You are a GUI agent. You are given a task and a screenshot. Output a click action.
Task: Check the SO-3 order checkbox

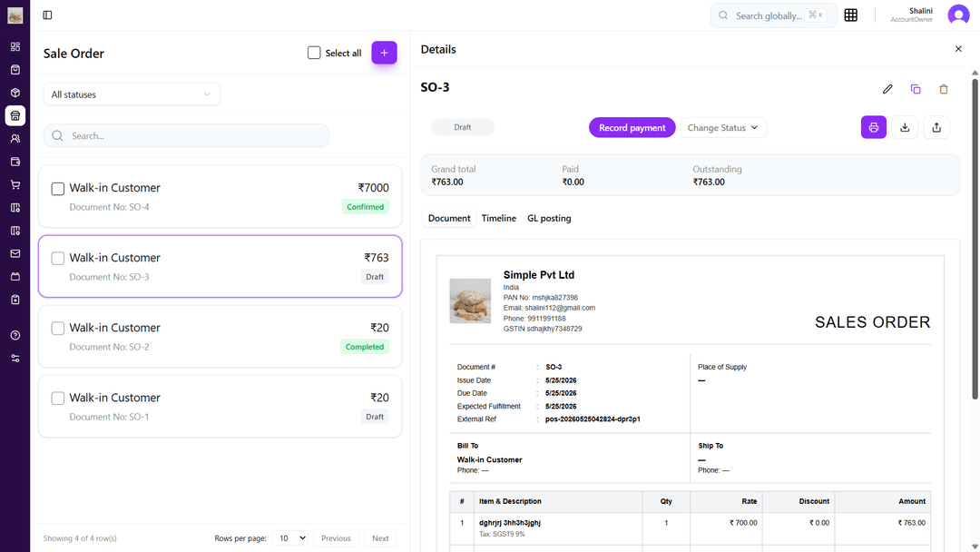57,258
